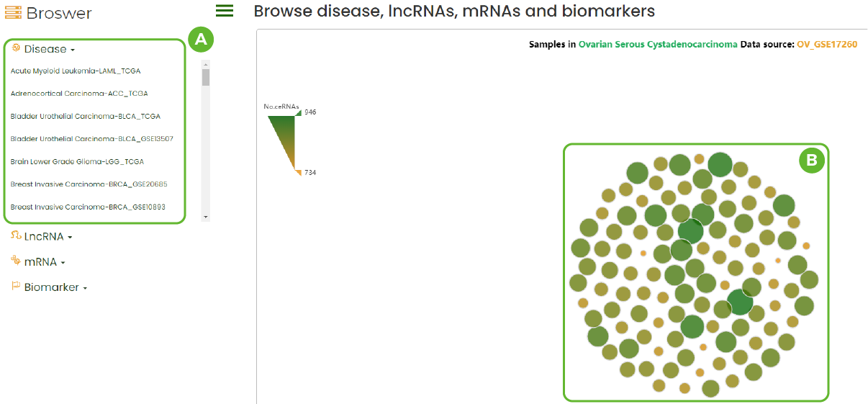Select Brain Lower Grade Glioma-LGG_TCGA
Viewport: 868px width, 404px height.
click(77, 162)
